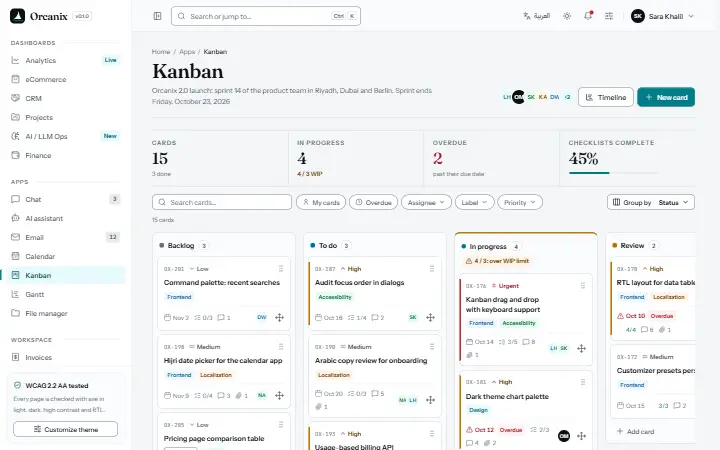
Task: Click the Search cards field
Action: tap(222, 202)
